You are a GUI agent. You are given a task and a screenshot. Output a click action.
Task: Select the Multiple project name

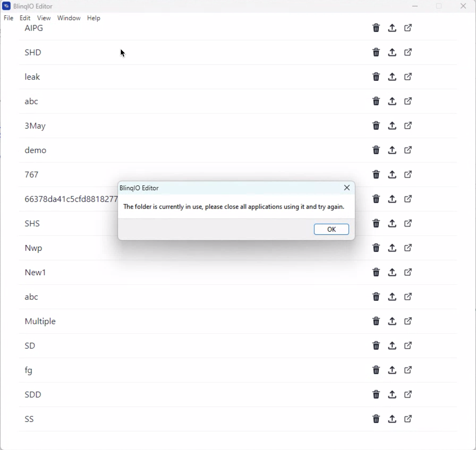pyautogui.click(x=40, y=322)
